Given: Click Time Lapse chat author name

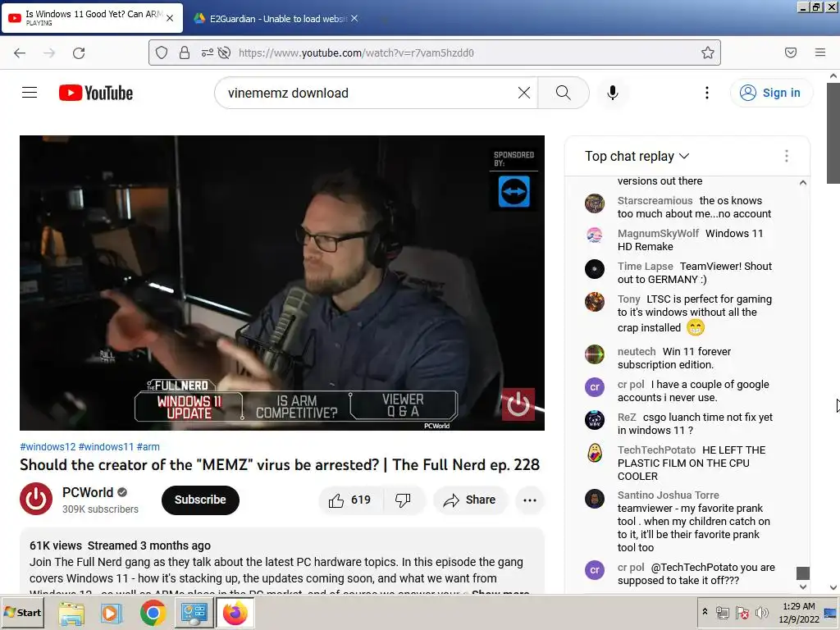Looking at the screenshot, I should tap(645, 266).
